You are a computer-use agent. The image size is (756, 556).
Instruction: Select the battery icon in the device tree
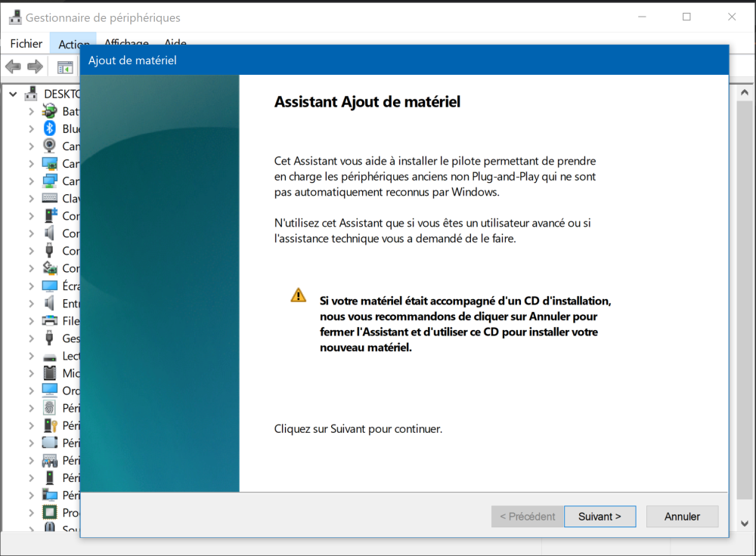click(x=49, y=111)
